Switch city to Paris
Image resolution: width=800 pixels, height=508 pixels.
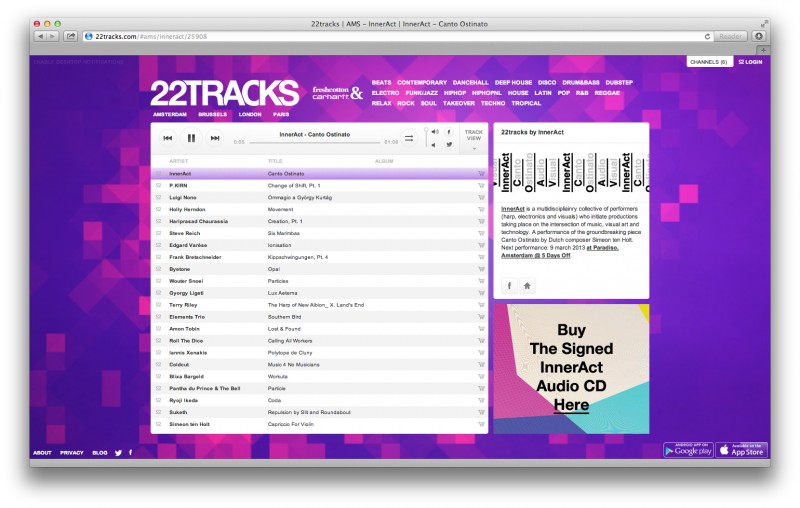[281, 114]
